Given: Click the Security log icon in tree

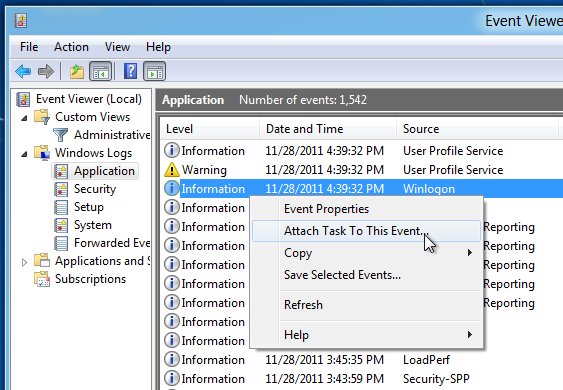Looking at the screenshot, I should coord(61,189).
